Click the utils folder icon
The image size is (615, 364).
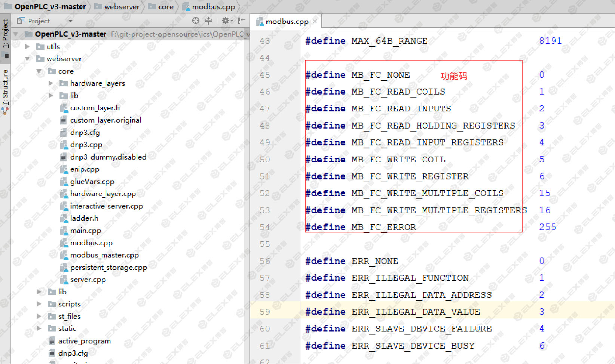[40, 46]
